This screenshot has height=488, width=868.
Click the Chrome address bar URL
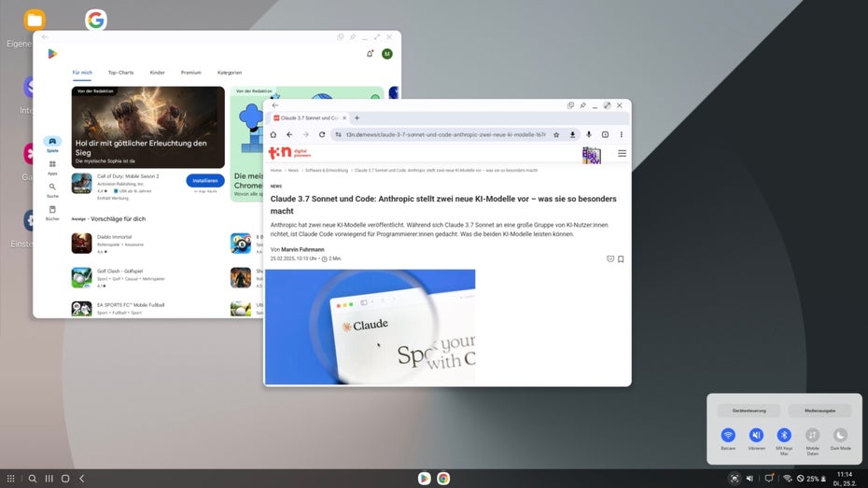445,134
